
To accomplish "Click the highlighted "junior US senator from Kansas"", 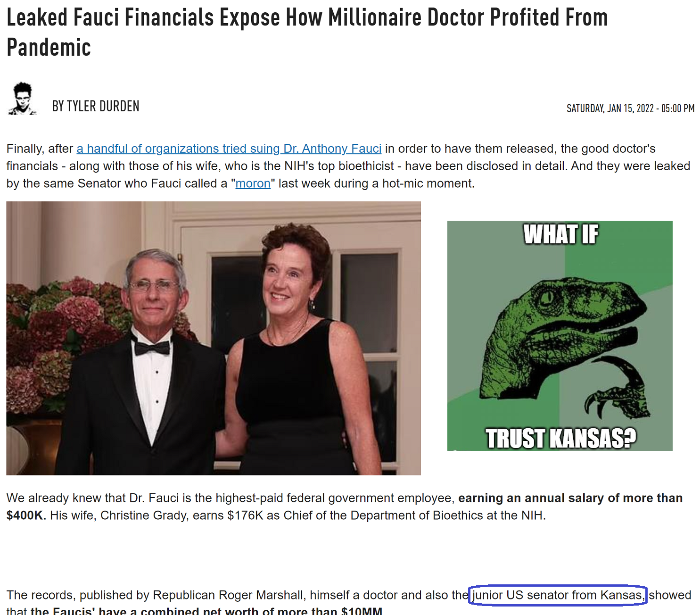I will pos(558,595).
